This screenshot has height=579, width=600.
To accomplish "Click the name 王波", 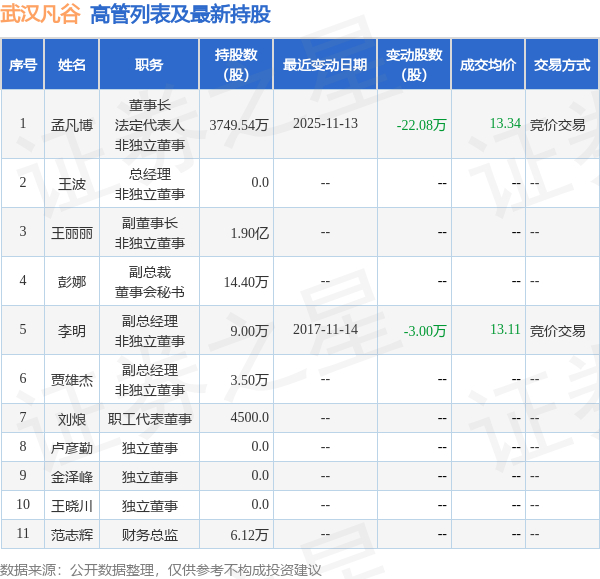I will pyautogui.click(x=72, y=184).
